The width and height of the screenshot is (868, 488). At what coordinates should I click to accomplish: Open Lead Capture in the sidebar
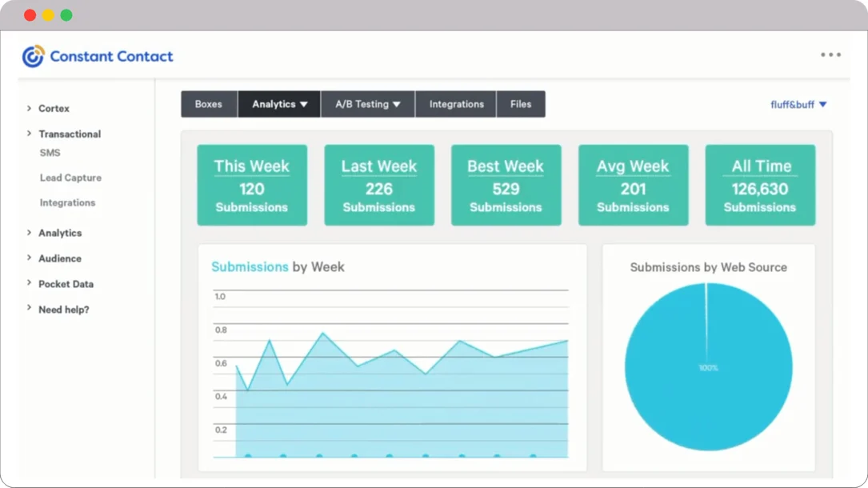(70, 178)
